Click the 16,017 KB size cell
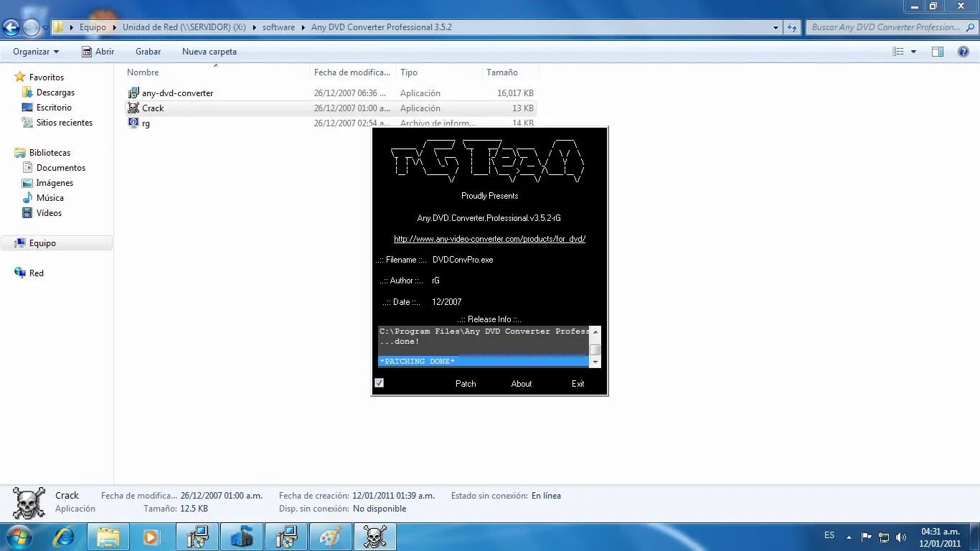This screenshot has height=551, width=980. [x=515, y=93]
